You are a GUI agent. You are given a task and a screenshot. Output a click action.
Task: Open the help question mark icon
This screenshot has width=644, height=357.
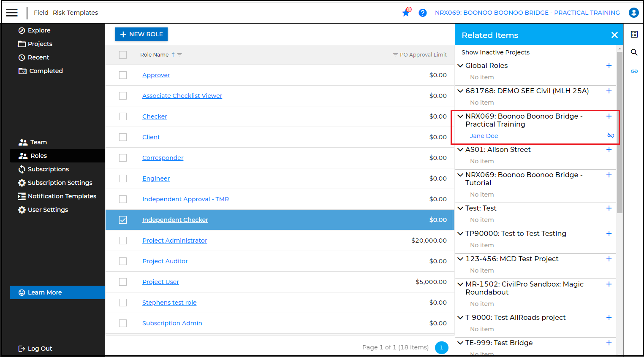pyautogui.click(x=422, y=13)
